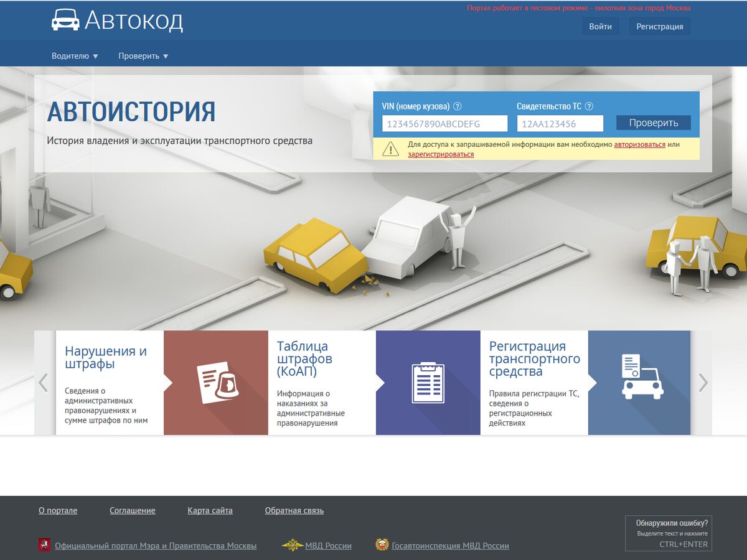Advance carousel with the right arrow
Viewport: 747px width, 560px height.
coord(703,383)
